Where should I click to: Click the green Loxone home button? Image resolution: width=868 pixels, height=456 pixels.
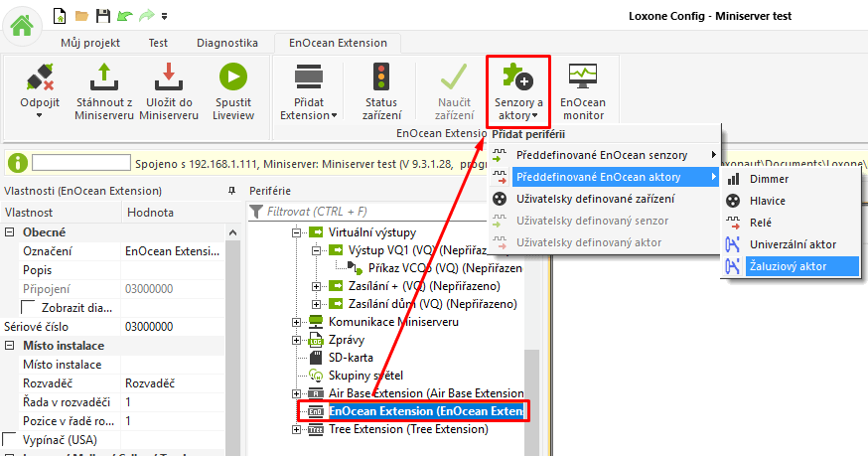coord(22,24)
